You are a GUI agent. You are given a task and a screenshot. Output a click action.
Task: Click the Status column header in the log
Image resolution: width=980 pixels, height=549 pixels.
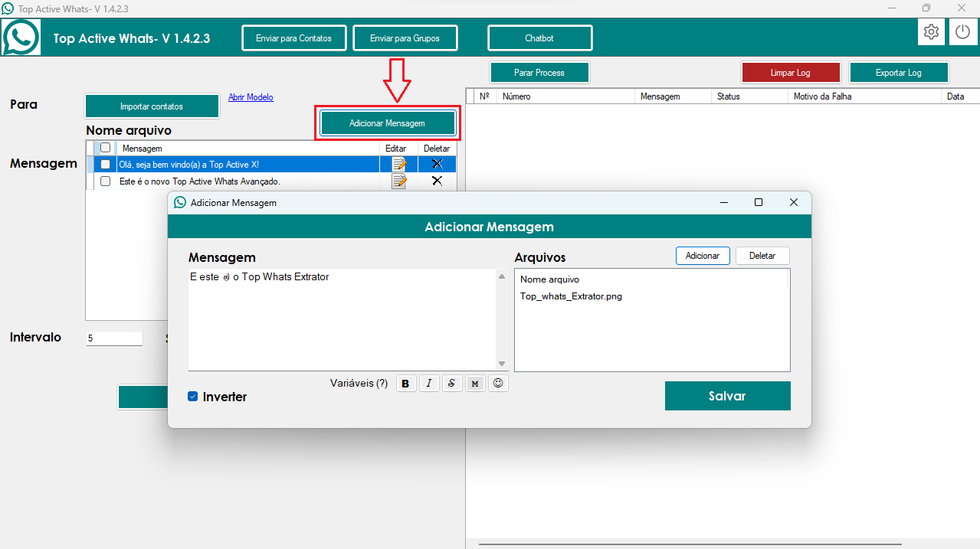[749, 96]
